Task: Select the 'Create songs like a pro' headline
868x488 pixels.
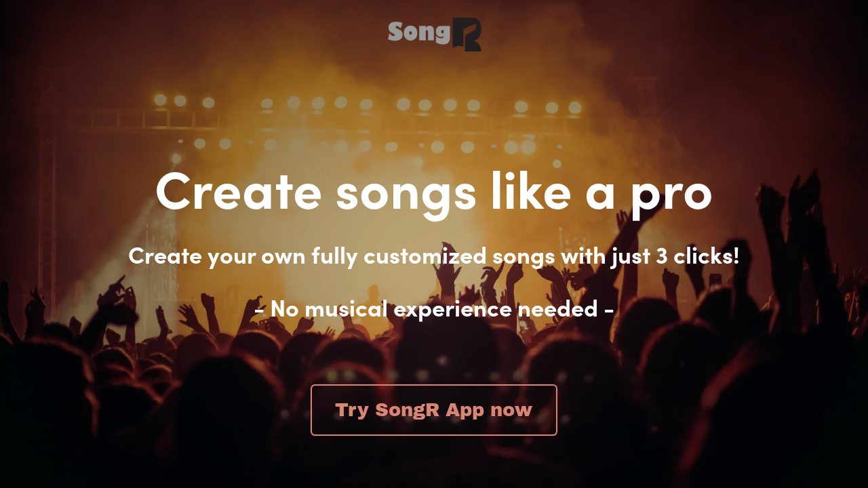Action: click(x=434, y=193)
